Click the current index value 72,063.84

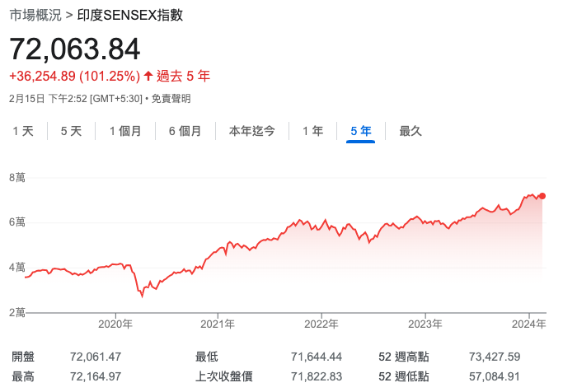click(75, 49)
